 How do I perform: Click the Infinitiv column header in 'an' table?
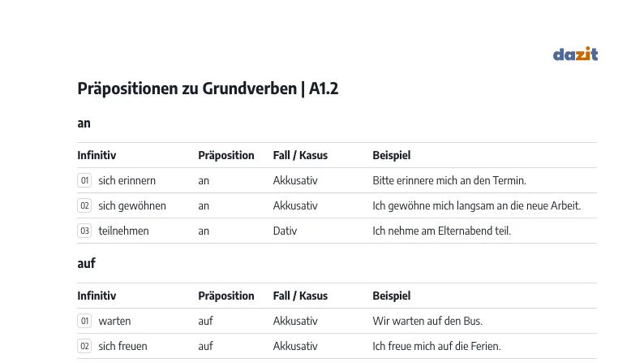coord(97,155)
